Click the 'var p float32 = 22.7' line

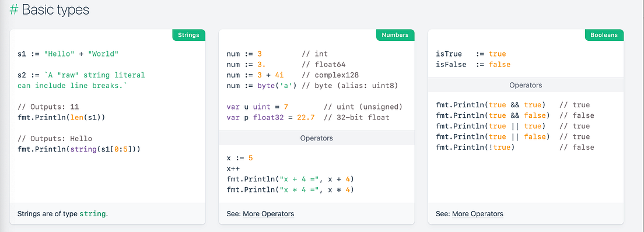tap(308, 117)
